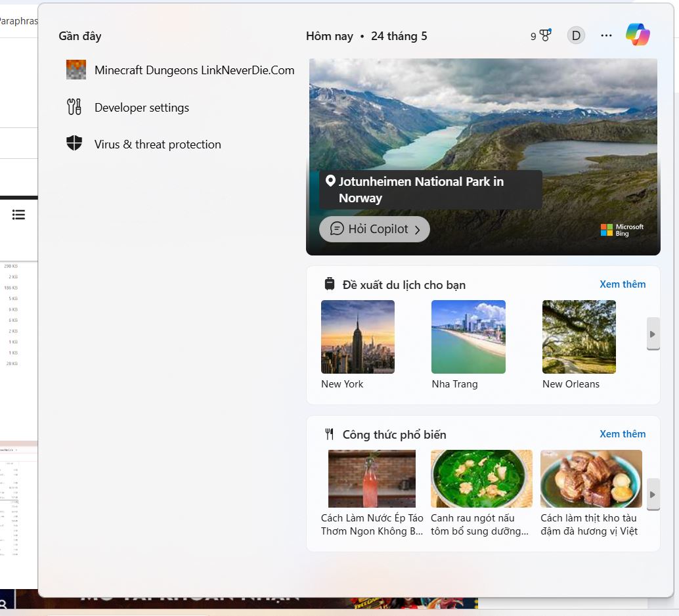Open the three-dot widgets options menu

(606, 35)
